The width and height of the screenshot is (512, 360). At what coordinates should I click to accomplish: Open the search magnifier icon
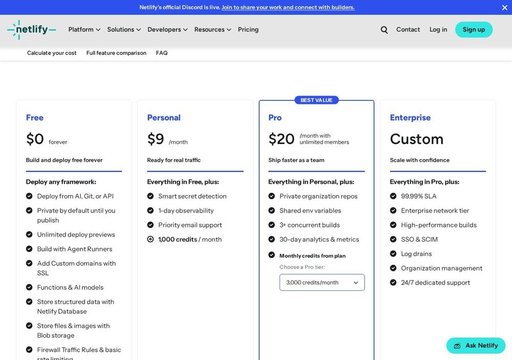[384, 30]
